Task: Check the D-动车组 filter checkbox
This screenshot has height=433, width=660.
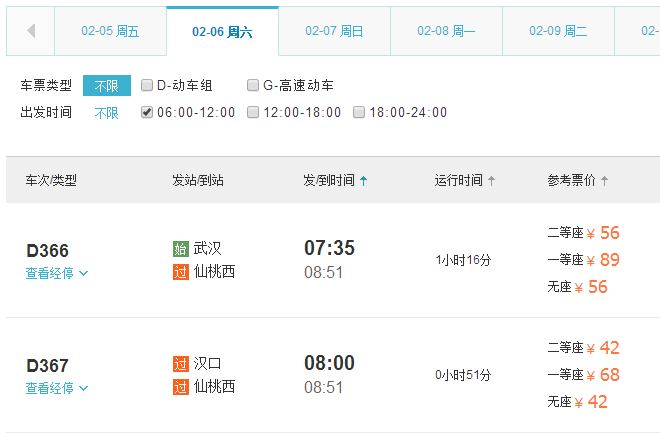Action: click(146, 85)
